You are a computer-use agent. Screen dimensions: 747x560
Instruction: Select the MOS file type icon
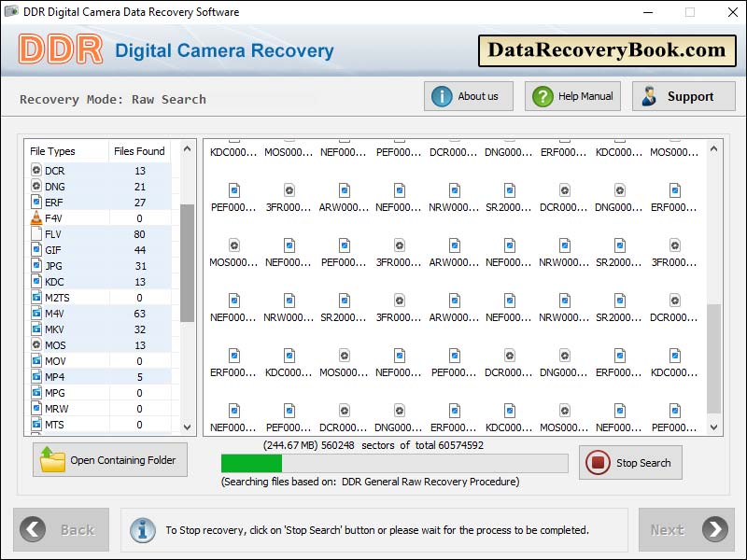point(36,344)
